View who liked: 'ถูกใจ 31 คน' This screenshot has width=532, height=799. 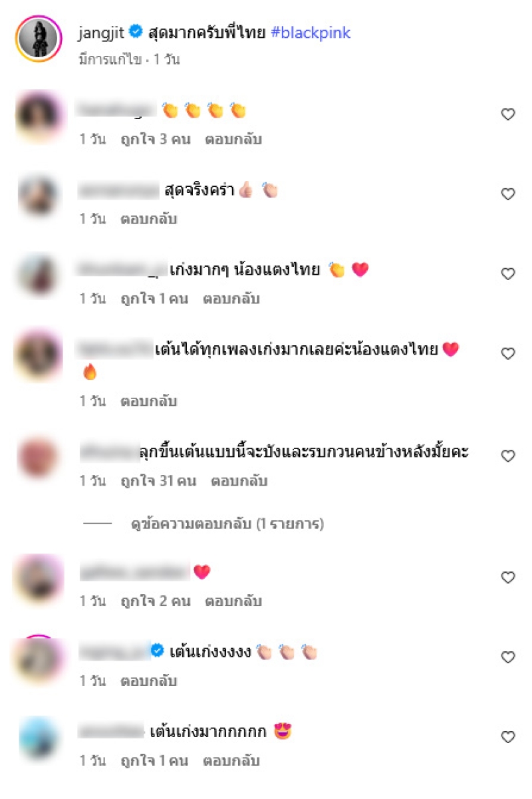[158, 481]
